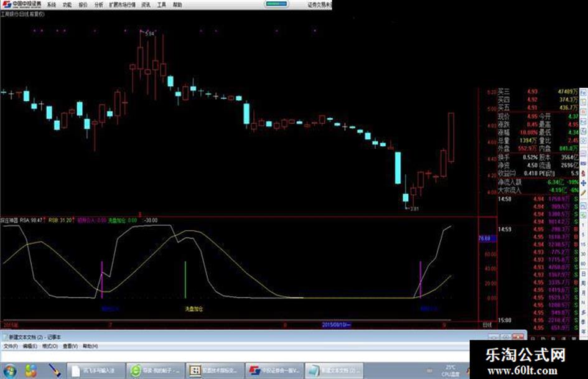Click the 涨幅 10.00% value
588x379 pixels.
pyautogui.click(x=529, y=133)
